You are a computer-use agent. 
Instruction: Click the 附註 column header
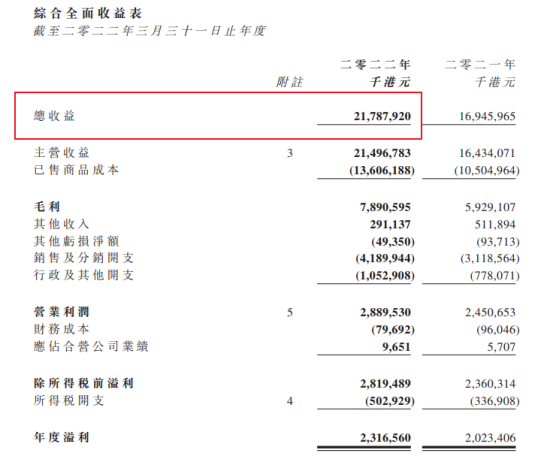tap(290, 82)
